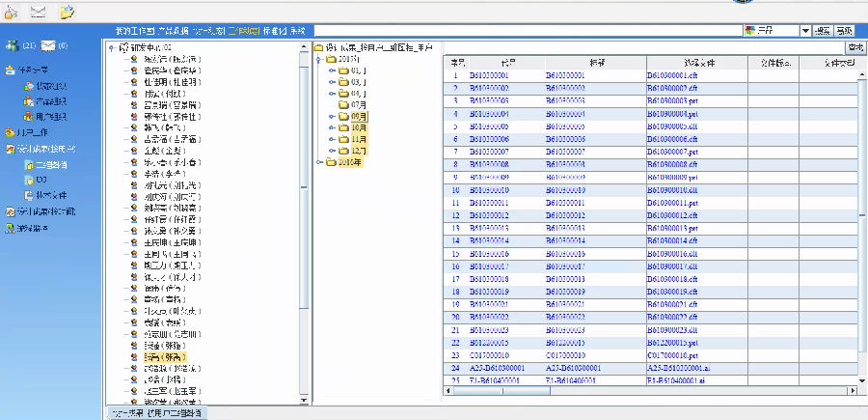Expand the 2010年 folder node

pyautogui.click(x=319, y=161)
